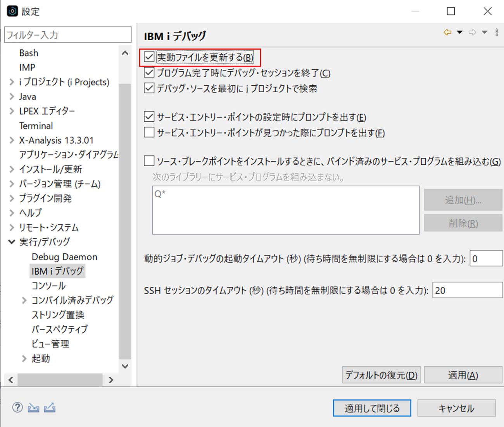
Task: Expand the コンパイル済みデバッグ node
Action: coord(24,300)
